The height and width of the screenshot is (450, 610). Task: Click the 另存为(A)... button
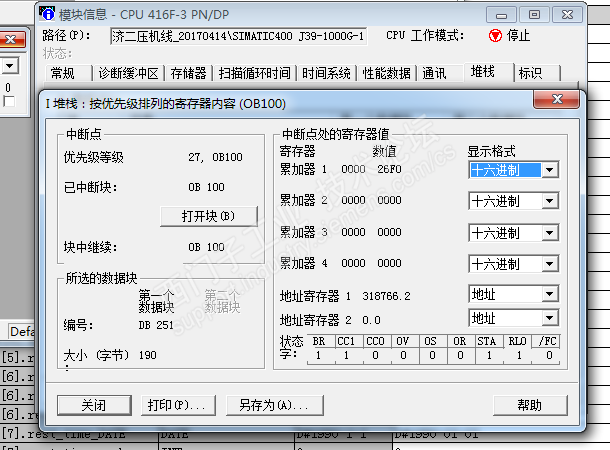tap(274, 405)
